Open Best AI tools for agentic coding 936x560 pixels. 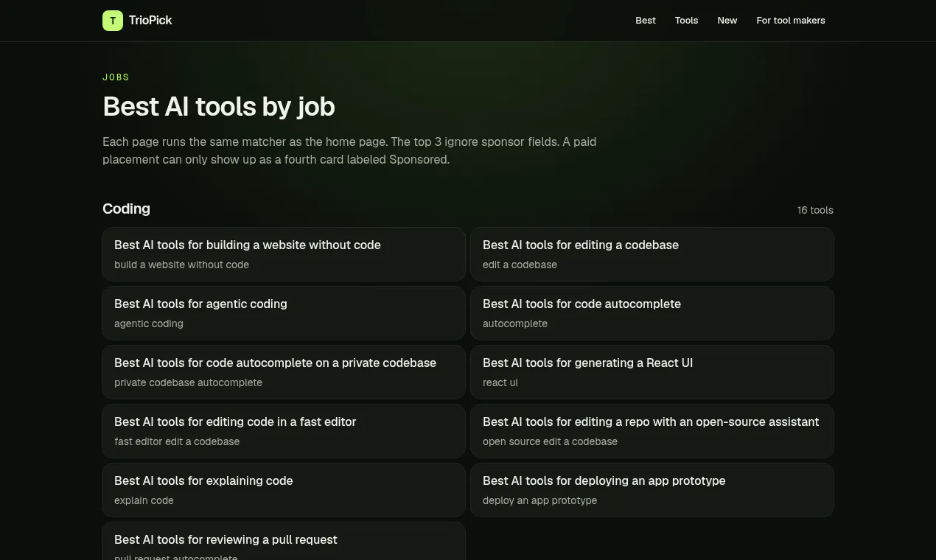[284, 313]
